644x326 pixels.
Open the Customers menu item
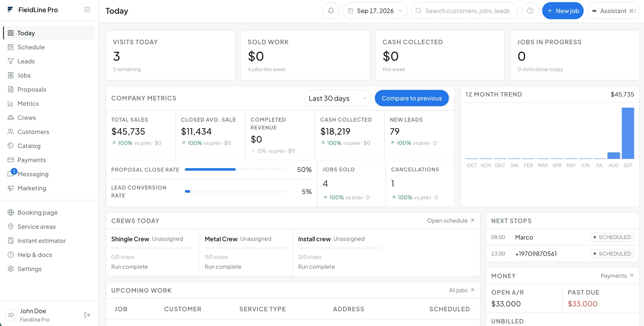click(x=49, y=131)
